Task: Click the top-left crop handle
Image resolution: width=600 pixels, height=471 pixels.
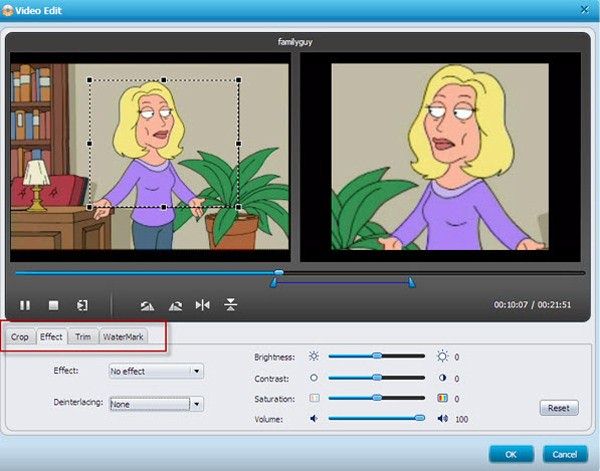Action: click(90, 80)
